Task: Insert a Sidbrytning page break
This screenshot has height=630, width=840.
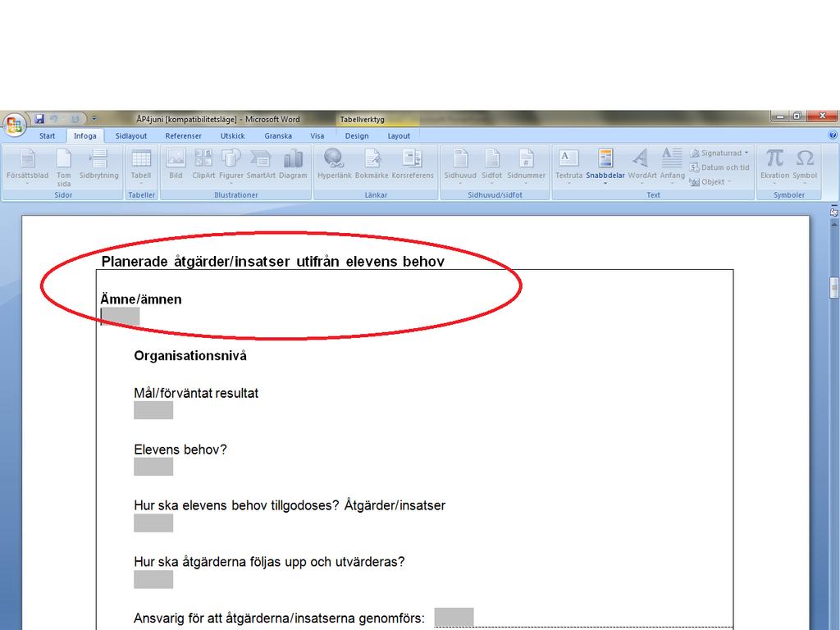Action: click(x=98, y=165)
